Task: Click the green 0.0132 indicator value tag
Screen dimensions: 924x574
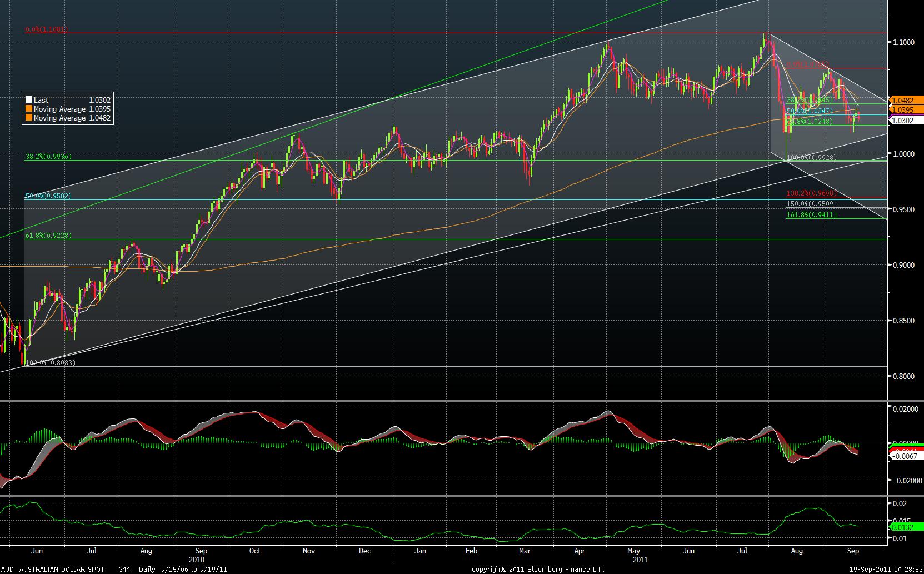Action: click(x=907, y=527)
